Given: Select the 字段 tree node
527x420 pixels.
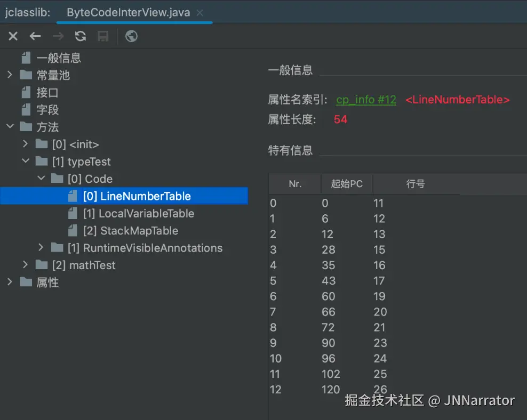Looking at the screenshot, I should 47,110.
